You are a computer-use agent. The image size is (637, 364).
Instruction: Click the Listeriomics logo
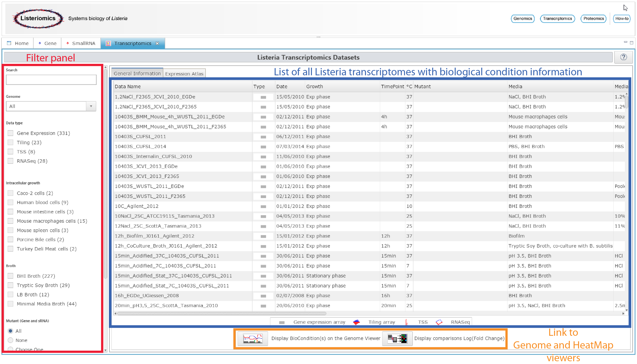pyautogui.click(x=38, y=18)
